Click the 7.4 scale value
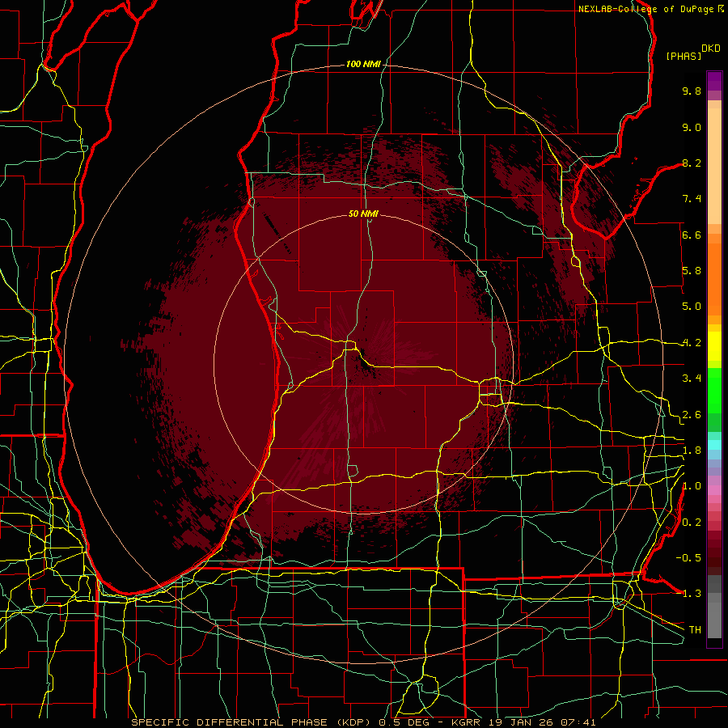 (x=692, y=199)
